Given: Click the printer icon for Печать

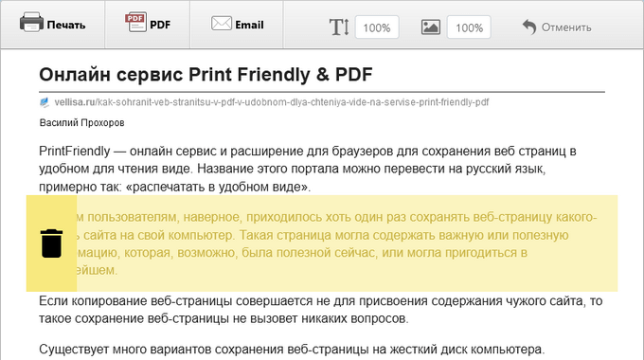Looking at the screenshot, I should 31,22.
